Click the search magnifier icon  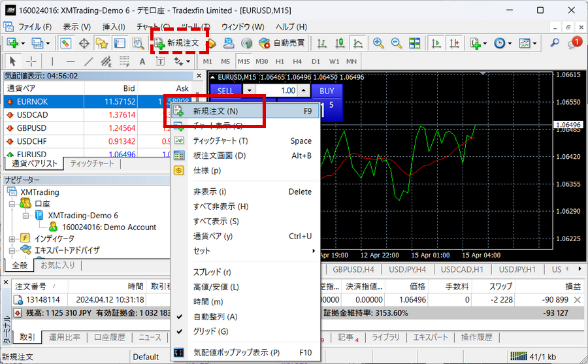(x=555, y=43)
